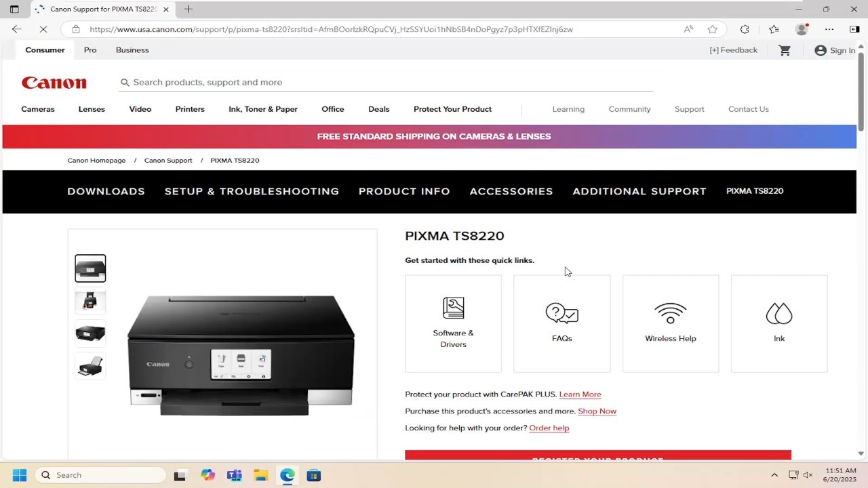Click the Canon logo
The image size is (868, 488).
pyautogui.click(x=54, y=83)
